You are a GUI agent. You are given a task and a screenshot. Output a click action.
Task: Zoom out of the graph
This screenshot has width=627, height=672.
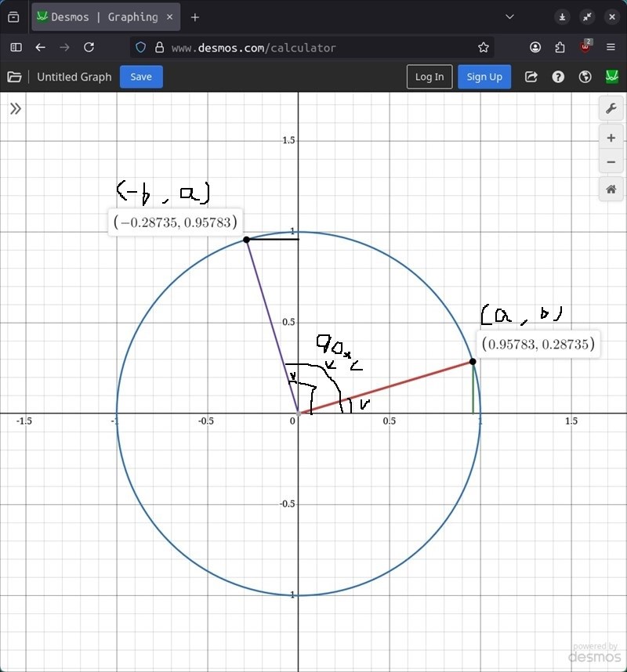[x=611, y=163]
